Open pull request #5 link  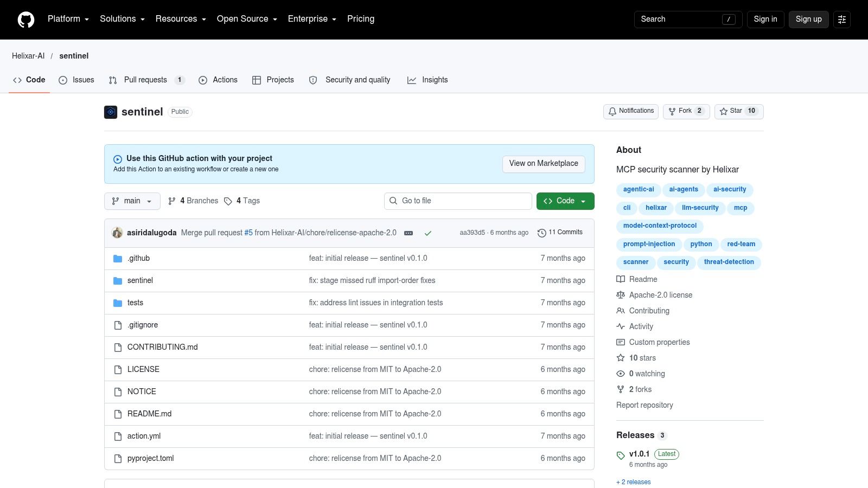pyautogui.click(x=248, y=233)
